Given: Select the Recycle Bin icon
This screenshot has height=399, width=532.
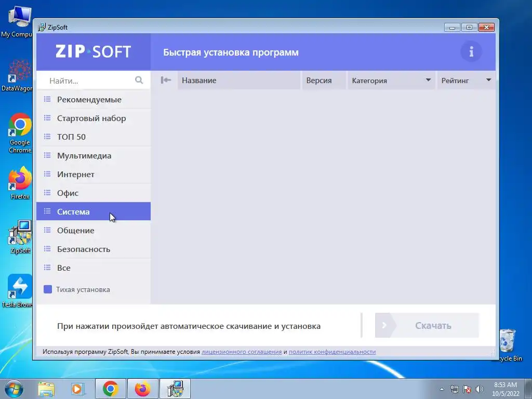Looking at the screenshot, I should 507,345.
